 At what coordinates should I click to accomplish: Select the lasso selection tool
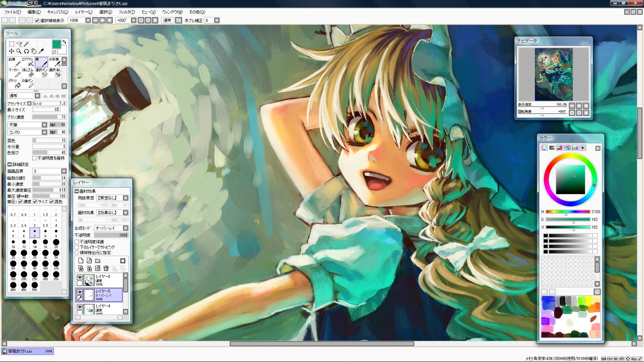(19, 44)
